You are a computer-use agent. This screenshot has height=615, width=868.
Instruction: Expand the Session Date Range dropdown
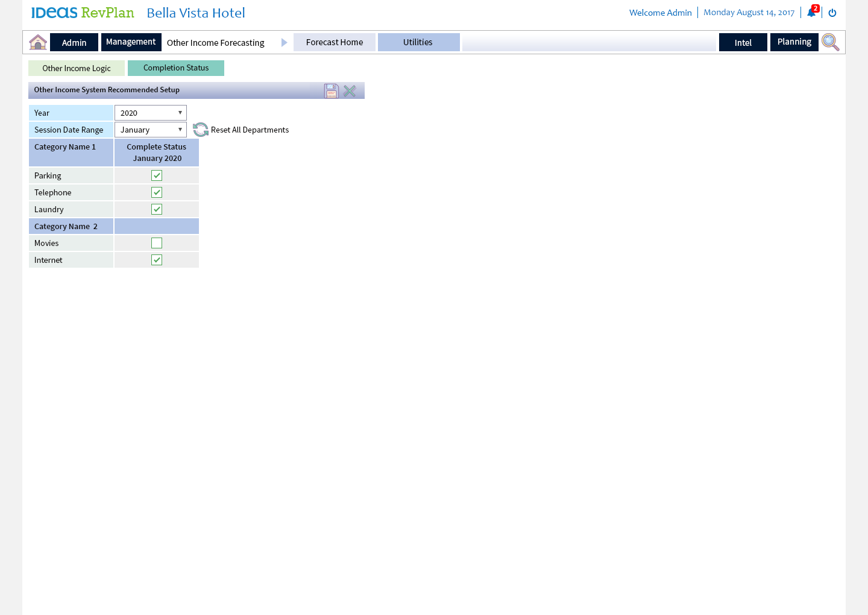[151, 130]
